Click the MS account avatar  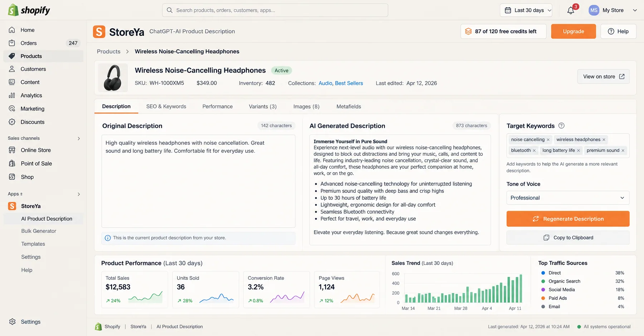click(x=594, y=10)
